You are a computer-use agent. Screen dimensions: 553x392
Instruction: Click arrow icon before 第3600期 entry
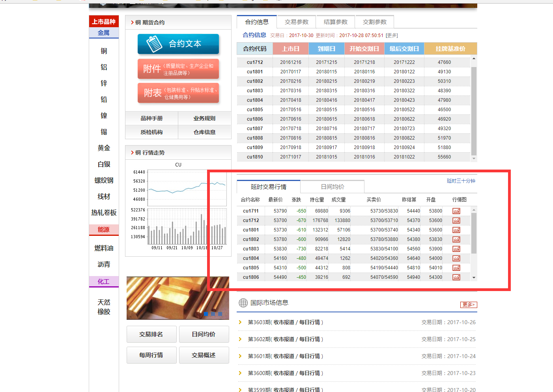tap(240, 373)
